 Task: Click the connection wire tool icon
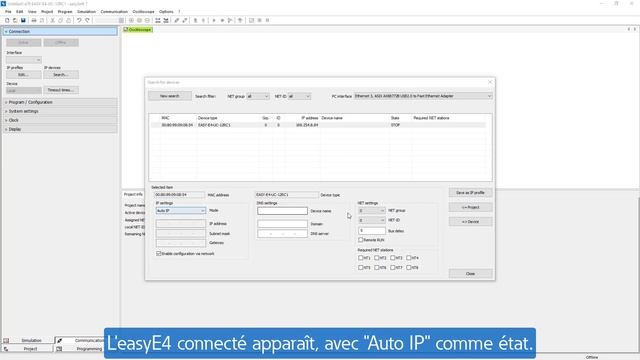point(185,20)
